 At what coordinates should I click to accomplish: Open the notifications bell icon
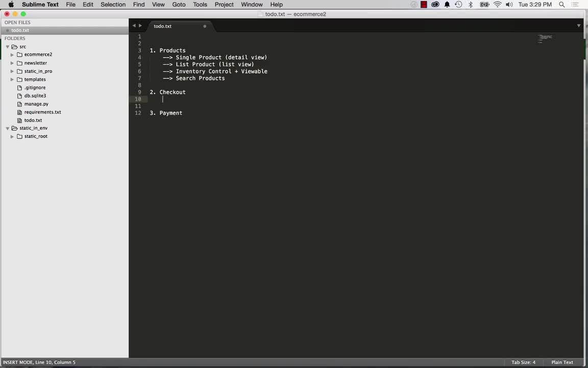click(447, 5)
